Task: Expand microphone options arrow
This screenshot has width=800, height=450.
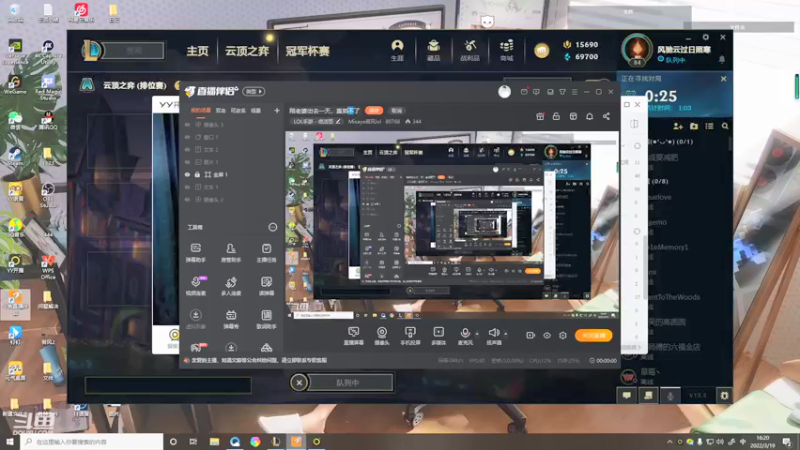Action: (477, 334)
